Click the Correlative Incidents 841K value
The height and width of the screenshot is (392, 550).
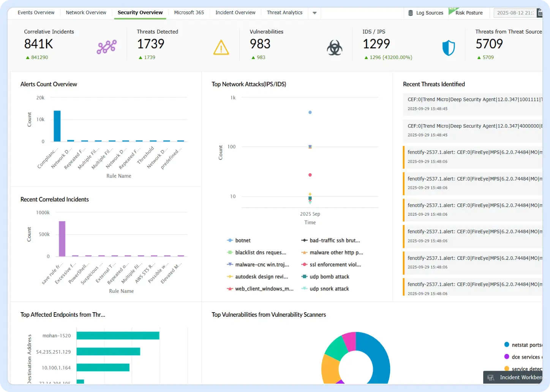(39, 44)
